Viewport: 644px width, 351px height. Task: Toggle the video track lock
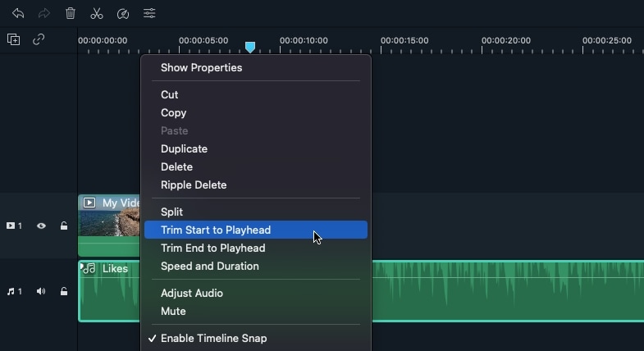[64, 226]
